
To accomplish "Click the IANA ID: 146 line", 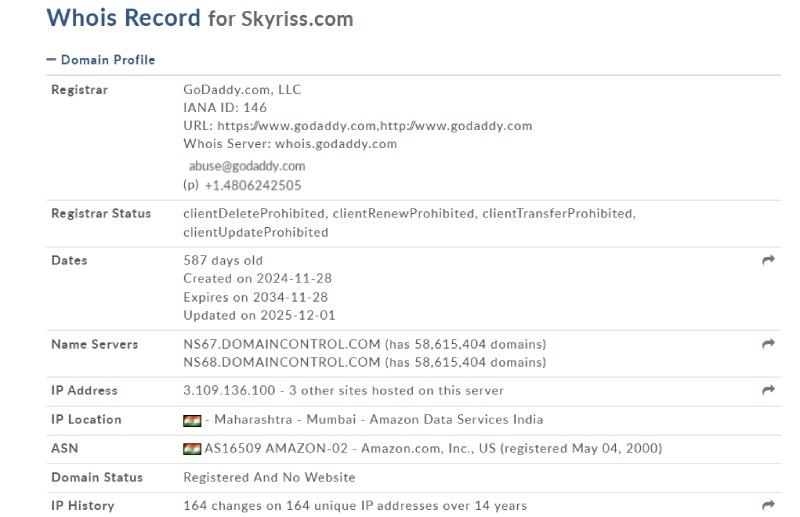I will click(224, 108).
